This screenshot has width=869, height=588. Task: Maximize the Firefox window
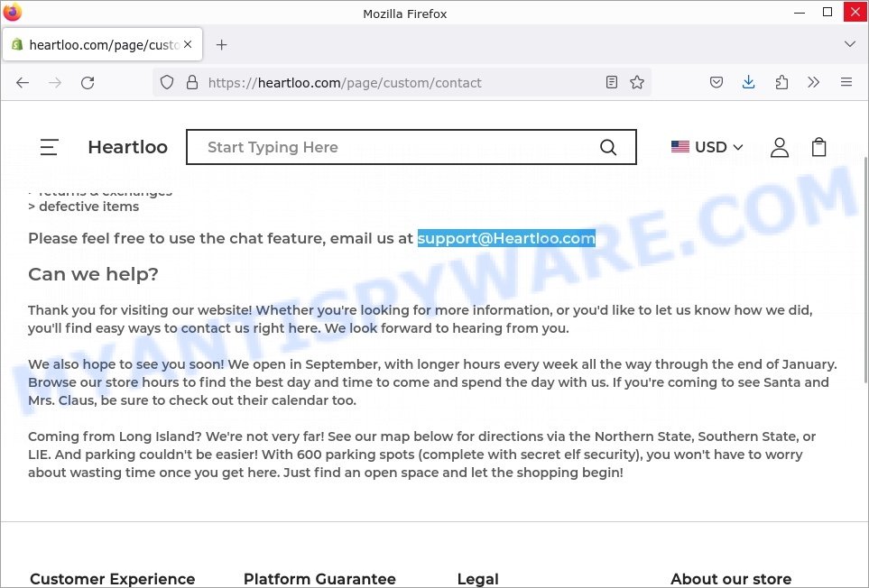[827, 13]
